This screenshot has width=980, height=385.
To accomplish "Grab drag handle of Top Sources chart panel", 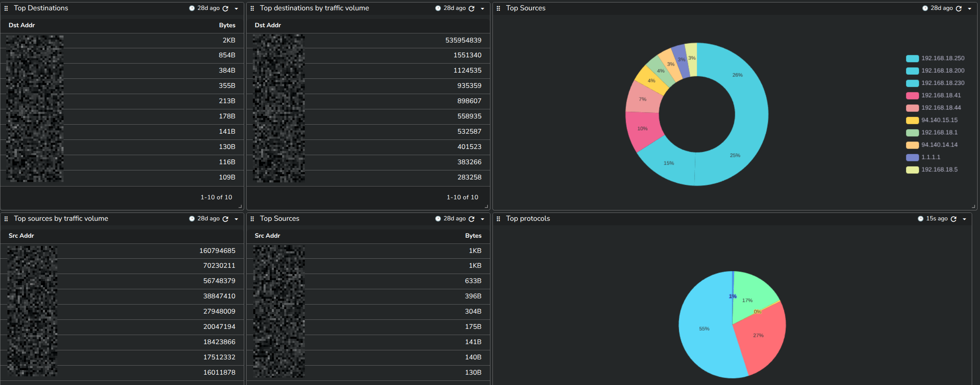I will (498, 8).
